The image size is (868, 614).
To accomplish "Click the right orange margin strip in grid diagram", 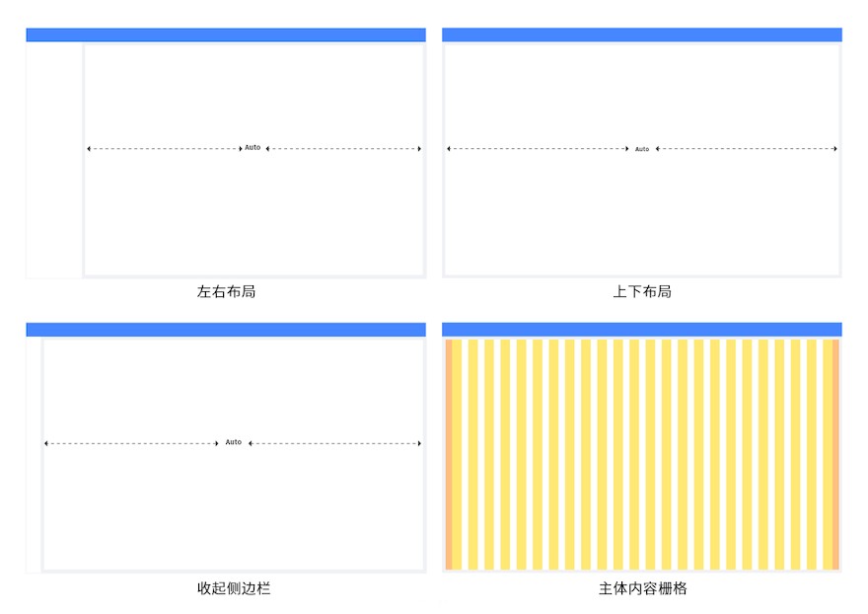I will (x=835, y=454).
